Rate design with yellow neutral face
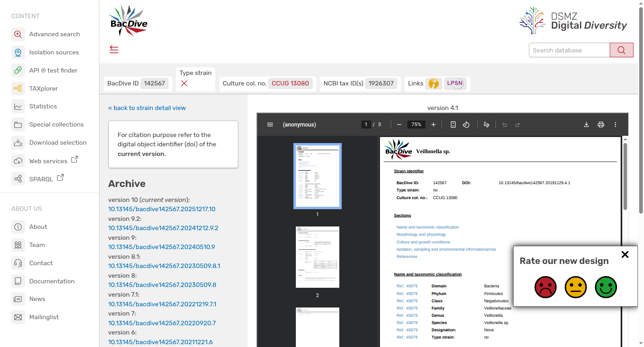This screenshot has width=644, height=347. coord(576,287)
